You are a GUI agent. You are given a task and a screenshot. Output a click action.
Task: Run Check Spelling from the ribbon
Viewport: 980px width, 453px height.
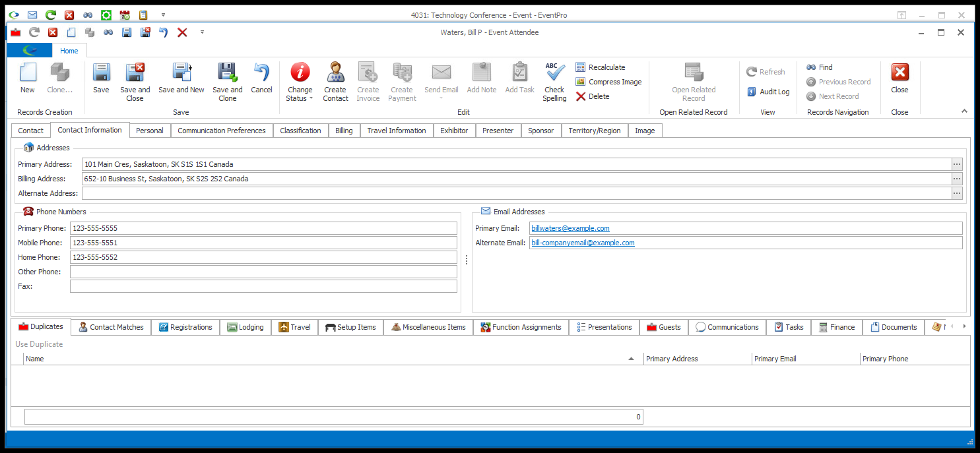tap(554, 82)
